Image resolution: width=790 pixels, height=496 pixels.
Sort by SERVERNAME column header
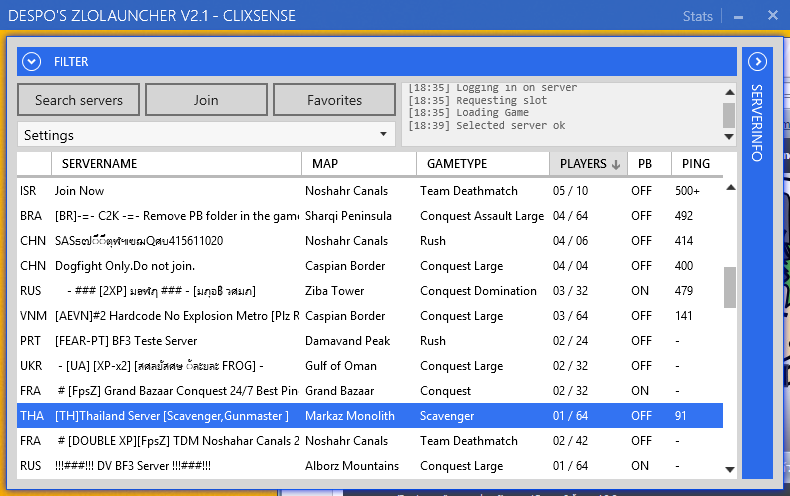176,164
